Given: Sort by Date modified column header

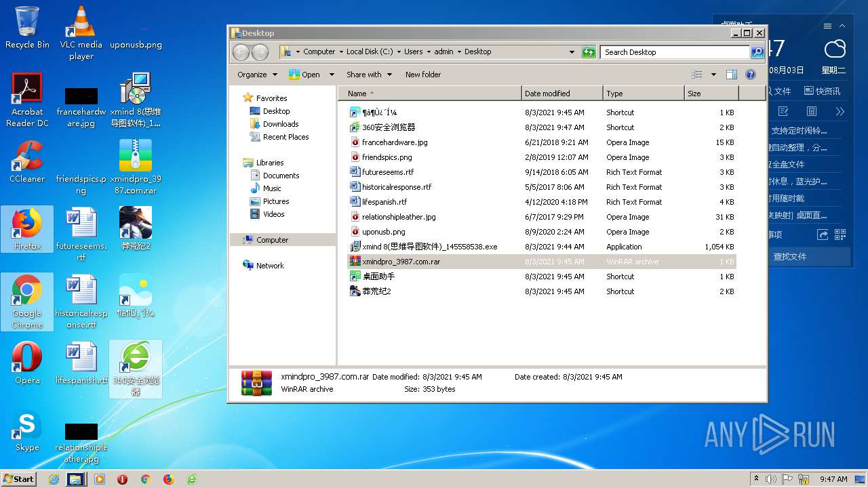Looking at the screenshot, I should coord(562,94).
